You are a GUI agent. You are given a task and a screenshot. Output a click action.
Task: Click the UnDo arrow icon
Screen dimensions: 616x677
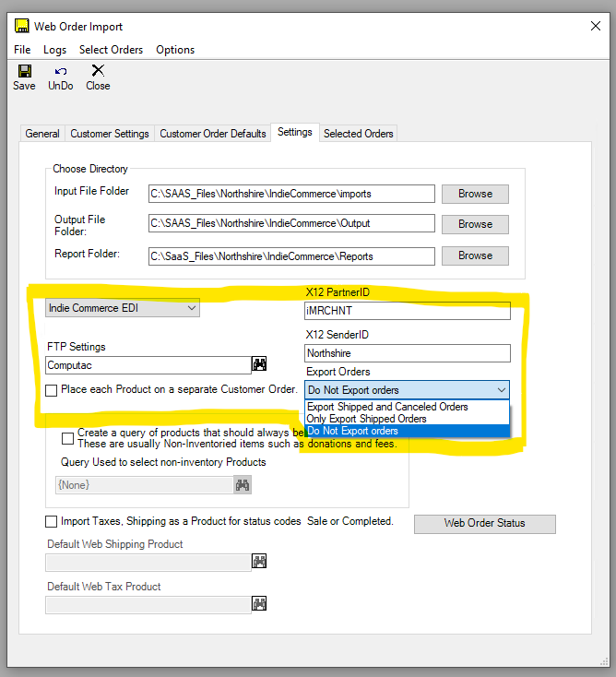tap(61, 71)
